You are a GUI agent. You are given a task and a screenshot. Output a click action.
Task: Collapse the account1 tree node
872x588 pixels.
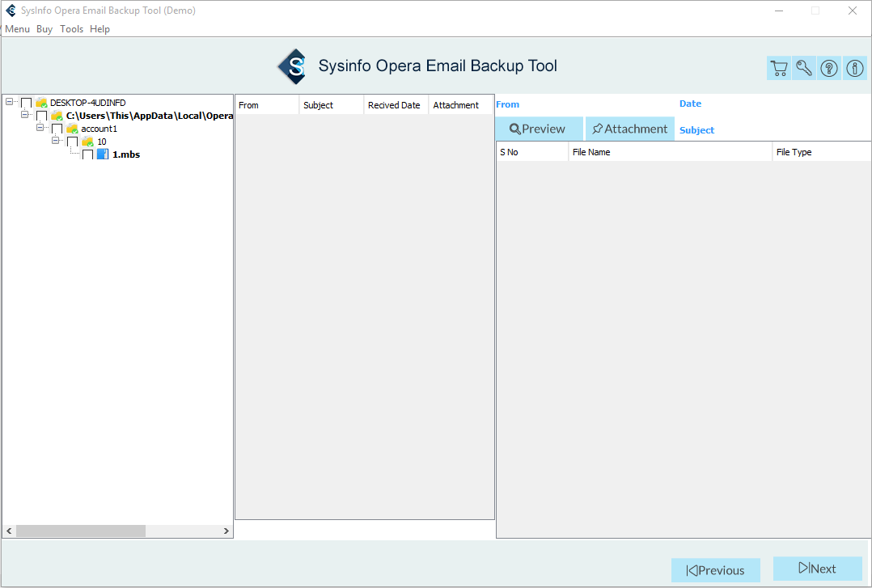40,128
